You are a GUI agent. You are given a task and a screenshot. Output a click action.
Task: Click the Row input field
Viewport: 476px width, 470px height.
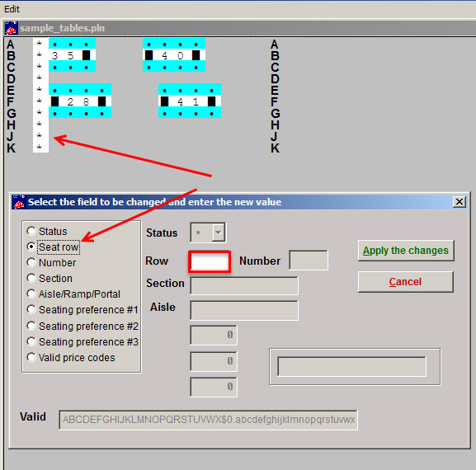click(x=210, y=261)
